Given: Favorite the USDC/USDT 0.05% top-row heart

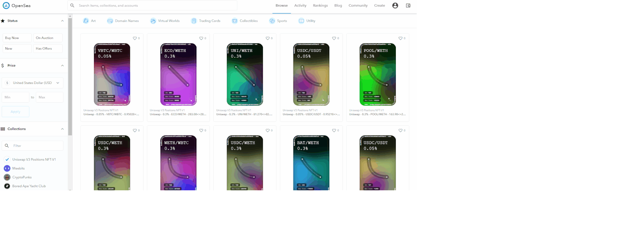Looking at the screenshot, I should point(334,38).
